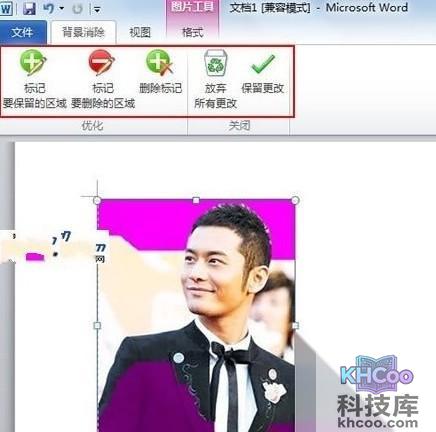Click the 图片工具 contextual tab header
Screen dimensions: 436x432
pyautogui.click(x=192, y=7)
